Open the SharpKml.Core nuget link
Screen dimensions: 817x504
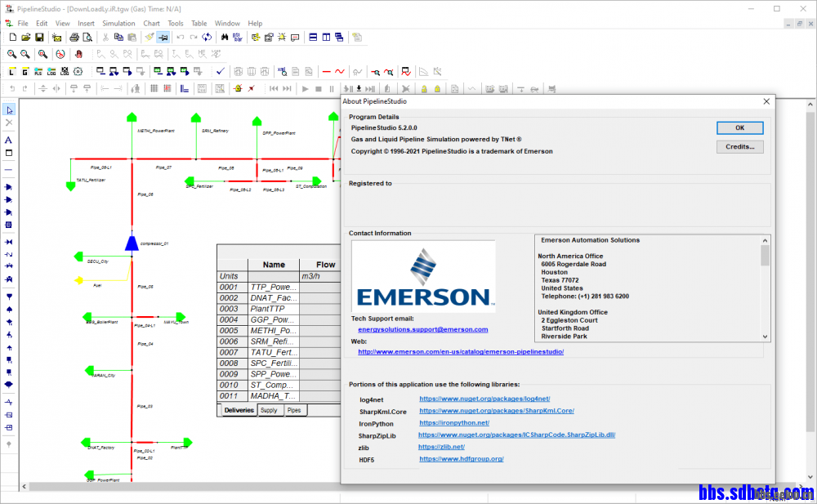point(497,411)
